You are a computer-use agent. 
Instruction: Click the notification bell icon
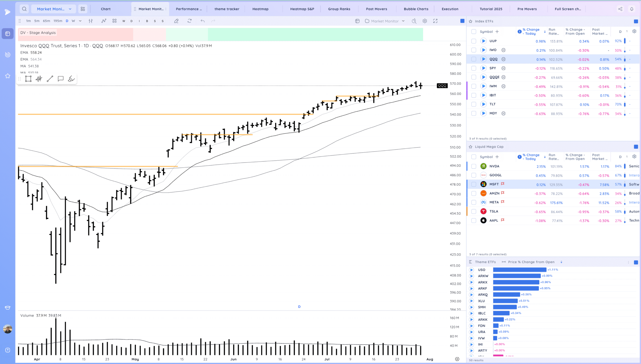coord(632,9)
